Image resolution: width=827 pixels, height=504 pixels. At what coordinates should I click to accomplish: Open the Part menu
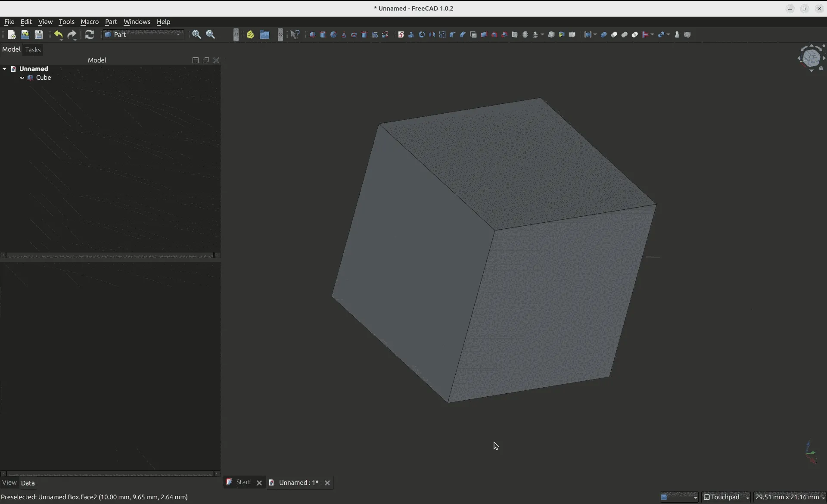point(112,22)
